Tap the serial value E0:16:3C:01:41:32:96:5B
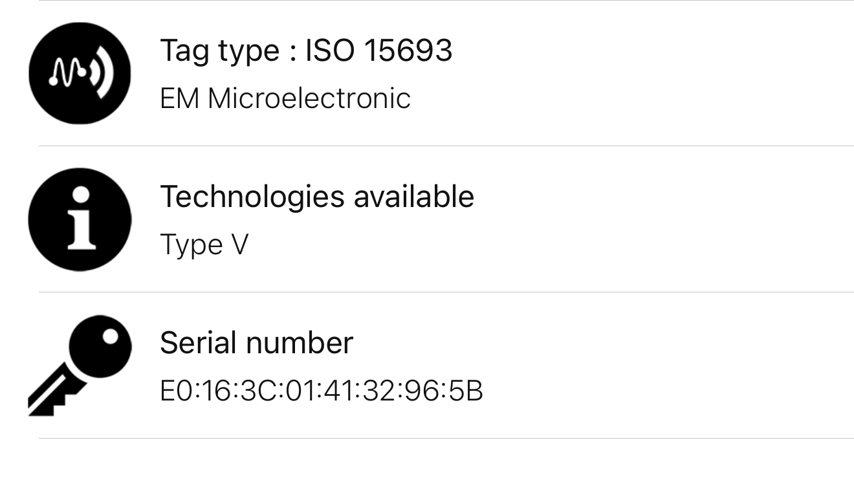This screenshot has width=854, height=504. (321, 391)
